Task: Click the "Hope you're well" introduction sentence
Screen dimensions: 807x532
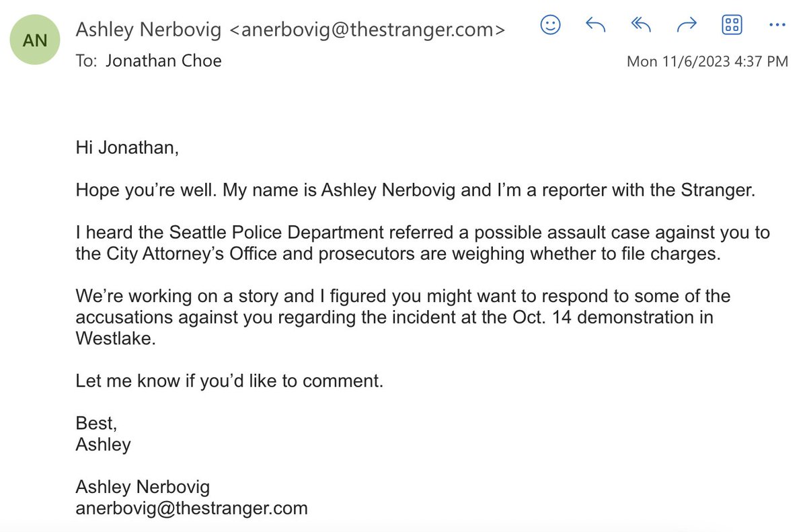Action: coord(416,190)
